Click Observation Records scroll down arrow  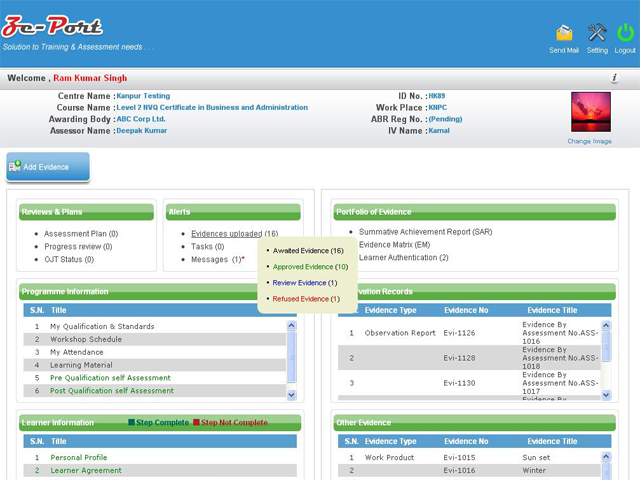(x=606, y=395)
